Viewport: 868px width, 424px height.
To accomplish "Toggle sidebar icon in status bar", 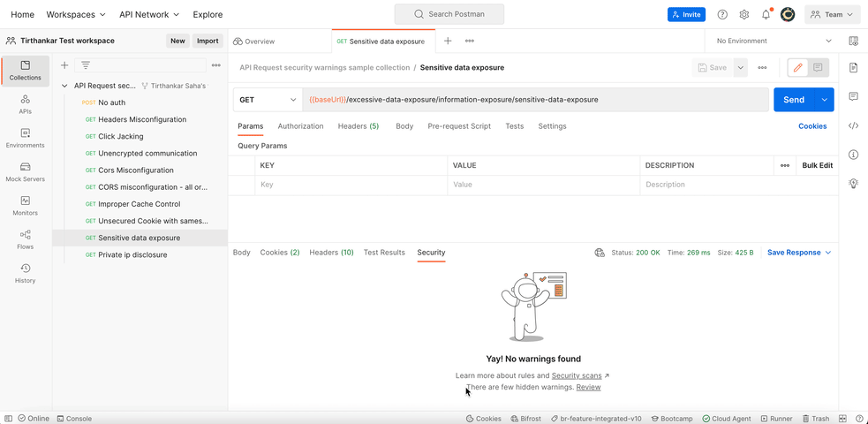I will 8,419.
